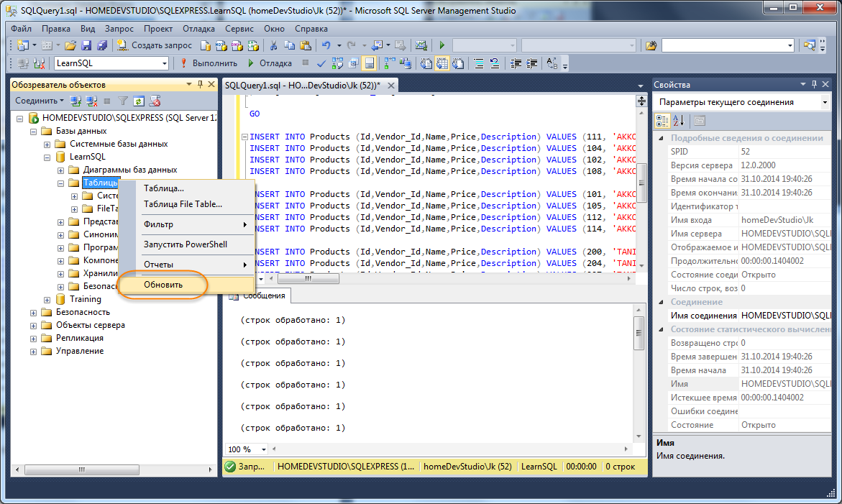Click the Paste clipboard icon
842x504 pixels.
[x=306, y=45]
